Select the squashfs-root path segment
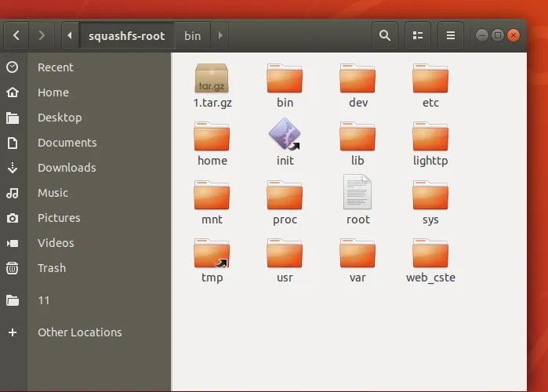 (x=126, y=35)
